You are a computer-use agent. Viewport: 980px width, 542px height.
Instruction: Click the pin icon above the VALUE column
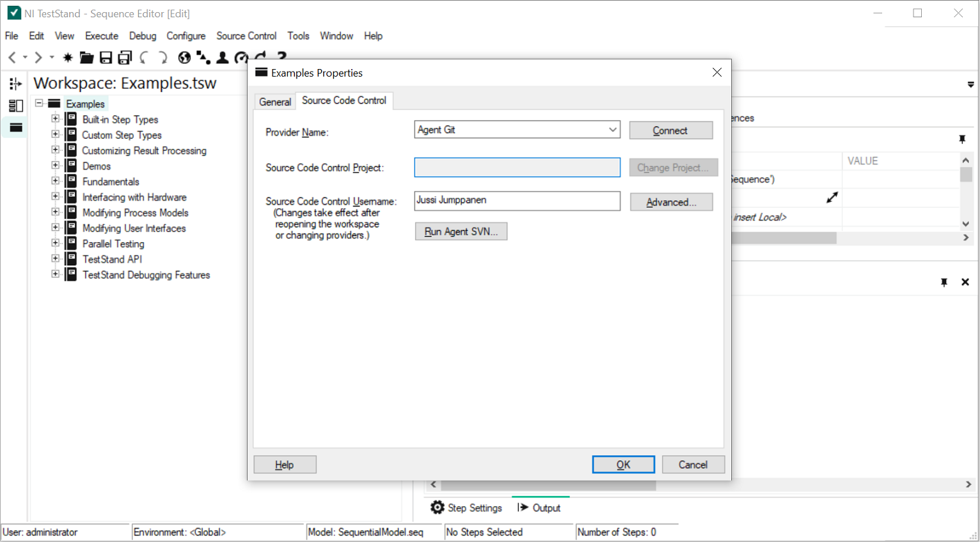click(x=962, y=139)
